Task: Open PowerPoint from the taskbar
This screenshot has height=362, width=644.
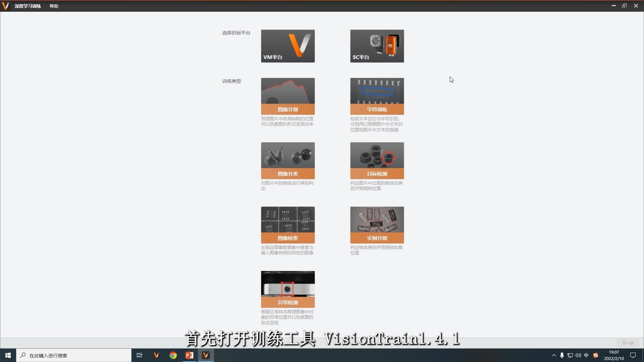Action: 190,355
